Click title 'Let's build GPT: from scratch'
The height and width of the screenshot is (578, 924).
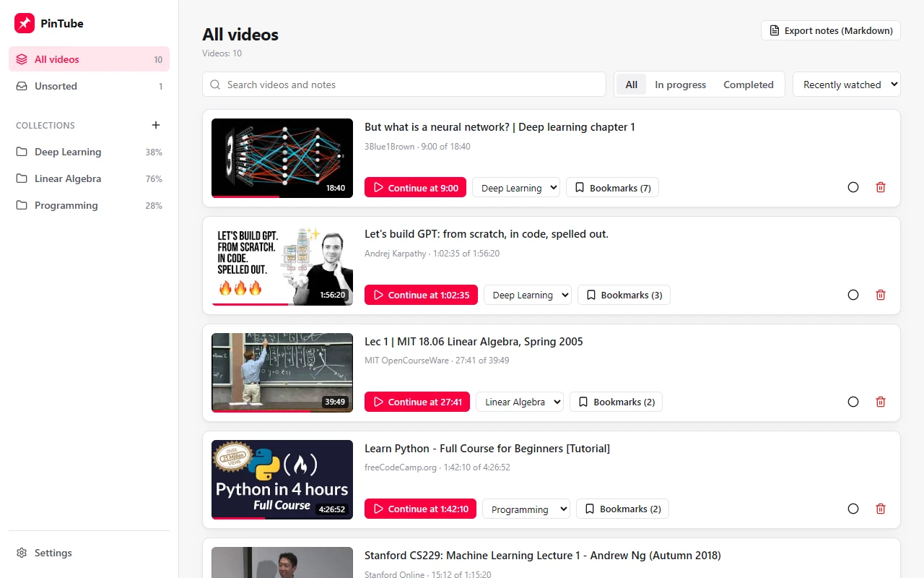point(487,234)
